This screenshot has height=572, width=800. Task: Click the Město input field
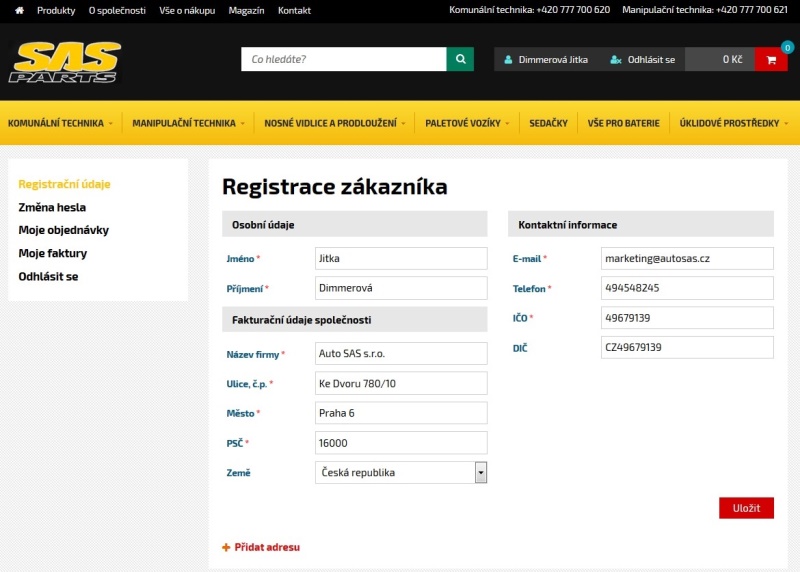(x=401, y=413)
